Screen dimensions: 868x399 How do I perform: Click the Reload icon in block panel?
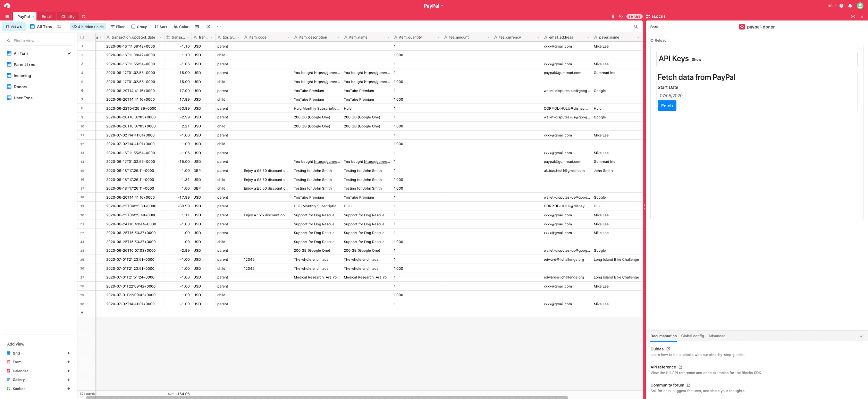coord(652,40)
